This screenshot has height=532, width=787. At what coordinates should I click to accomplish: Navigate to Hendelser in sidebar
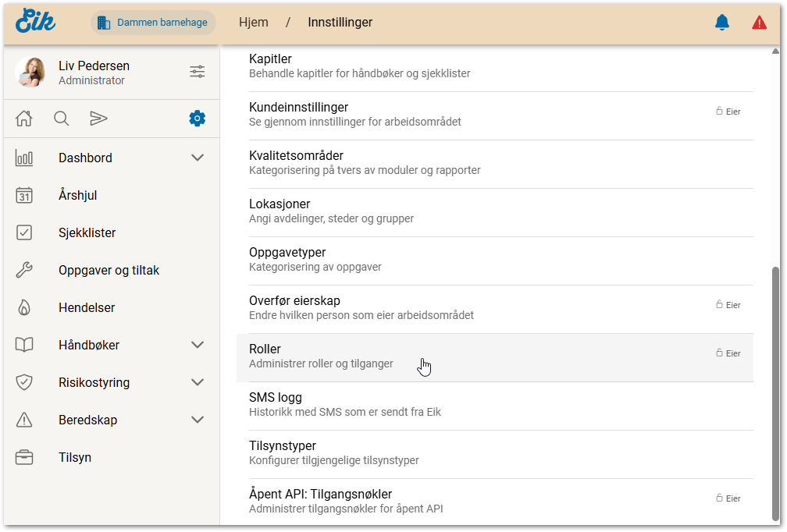[87, 307]
